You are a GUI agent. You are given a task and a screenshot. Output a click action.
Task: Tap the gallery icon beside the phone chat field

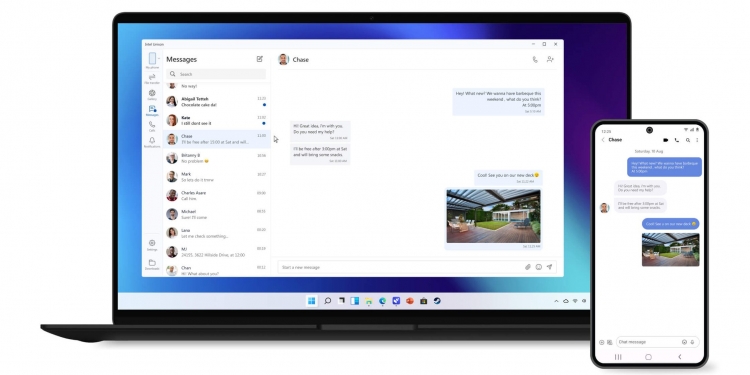(x=609, y=342)
